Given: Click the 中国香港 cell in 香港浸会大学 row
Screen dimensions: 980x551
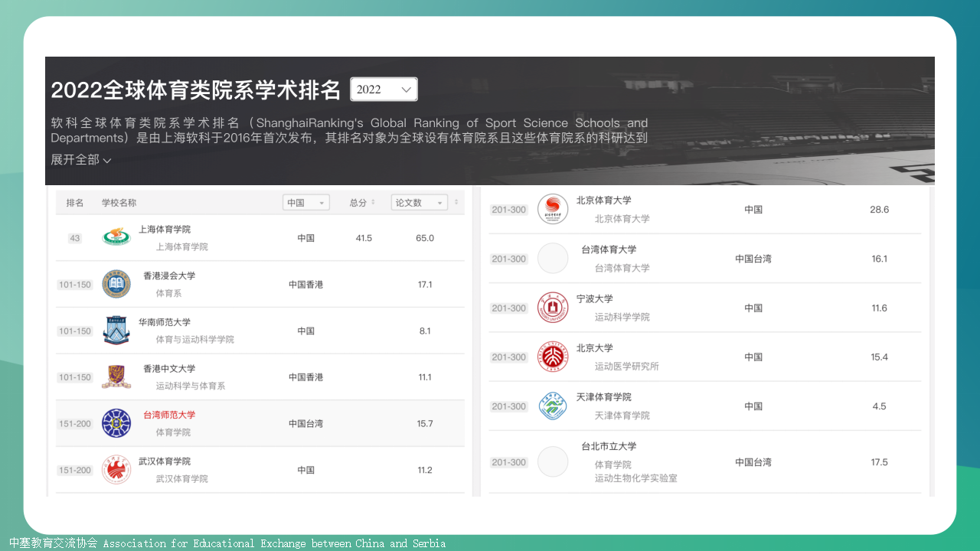Looking at the screenshot, I should click(x=306, y=285).
